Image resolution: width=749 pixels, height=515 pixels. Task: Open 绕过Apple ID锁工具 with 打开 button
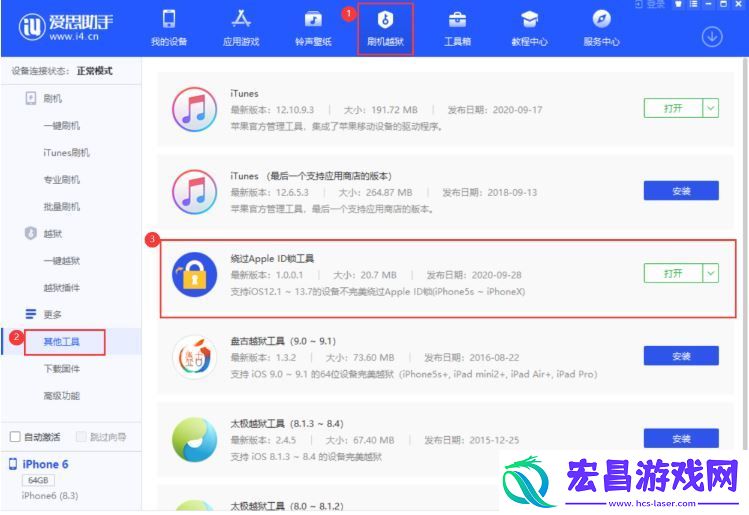[x=673, y=273]
